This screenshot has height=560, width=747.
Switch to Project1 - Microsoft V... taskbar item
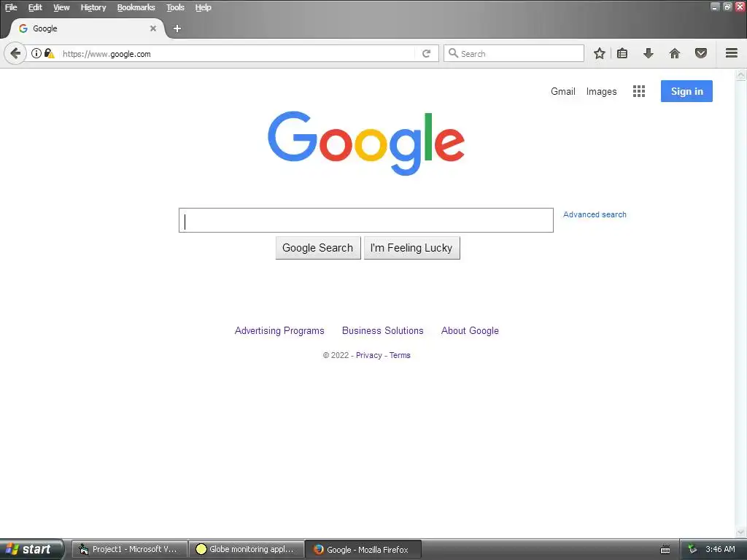pyautogui.click(x=130, y=549)
